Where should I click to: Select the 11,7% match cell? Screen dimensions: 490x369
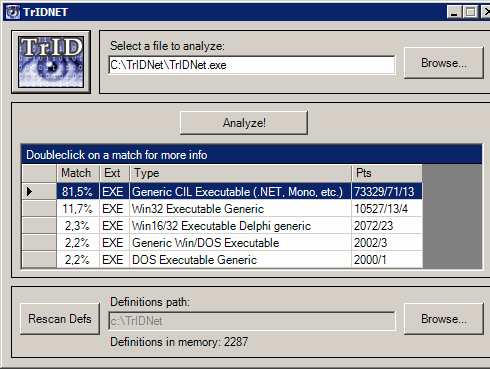tap(78, 209)
